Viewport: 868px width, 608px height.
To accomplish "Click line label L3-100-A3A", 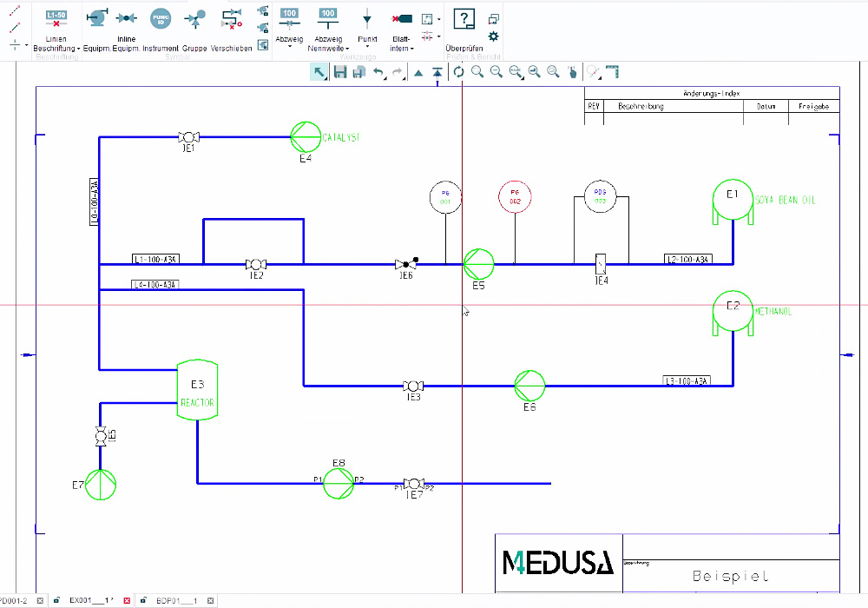I will tap(687, 381).
